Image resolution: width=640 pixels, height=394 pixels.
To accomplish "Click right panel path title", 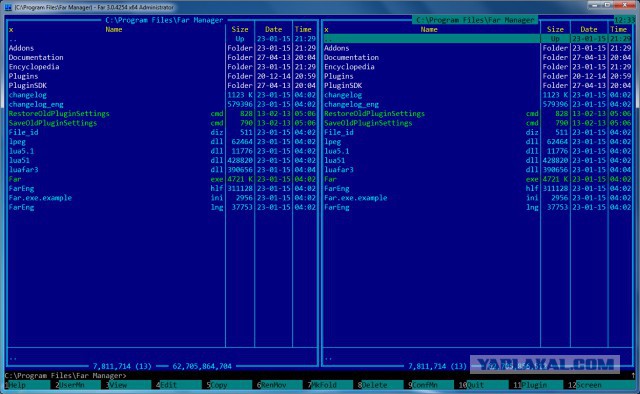I will coord(475,20).
